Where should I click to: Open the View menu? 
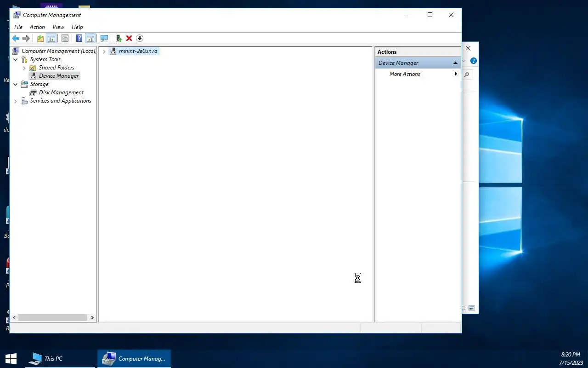(58, 27)
